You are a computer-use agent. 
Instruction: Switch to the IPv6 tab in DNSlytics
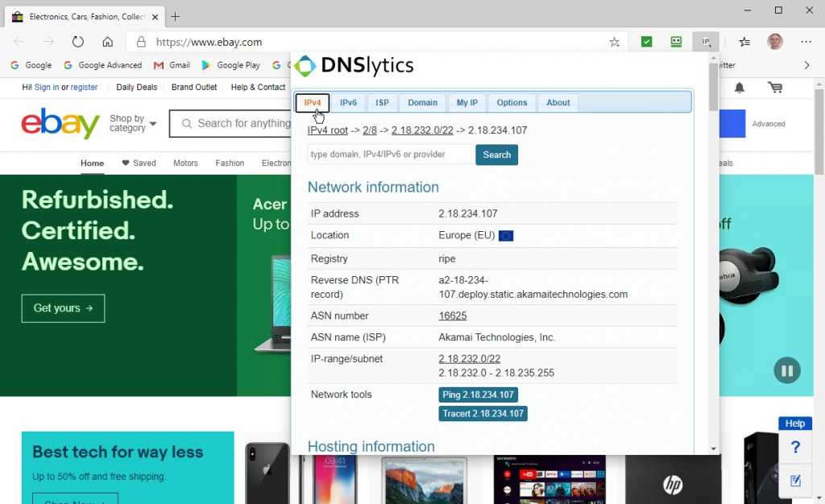(348, 102)
